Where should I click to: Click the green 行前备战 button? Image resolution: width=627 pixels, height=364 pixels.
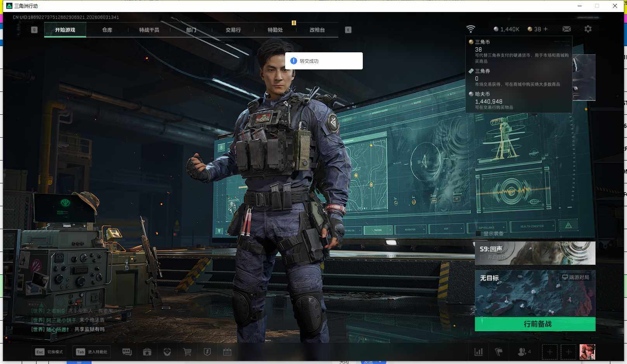(535, 324)
